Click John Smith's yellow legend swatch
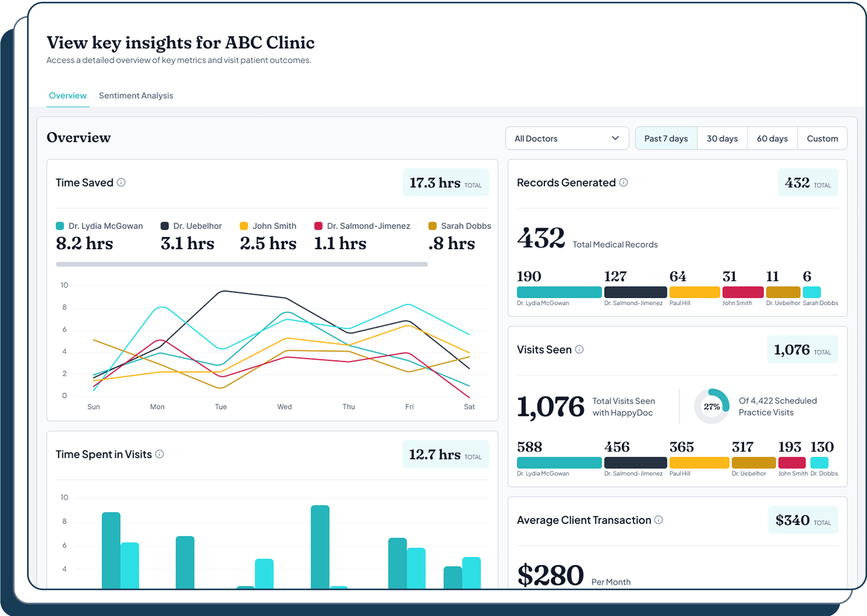Image resolution: width=867 pixels, height=616 pixels. (243, 226)
